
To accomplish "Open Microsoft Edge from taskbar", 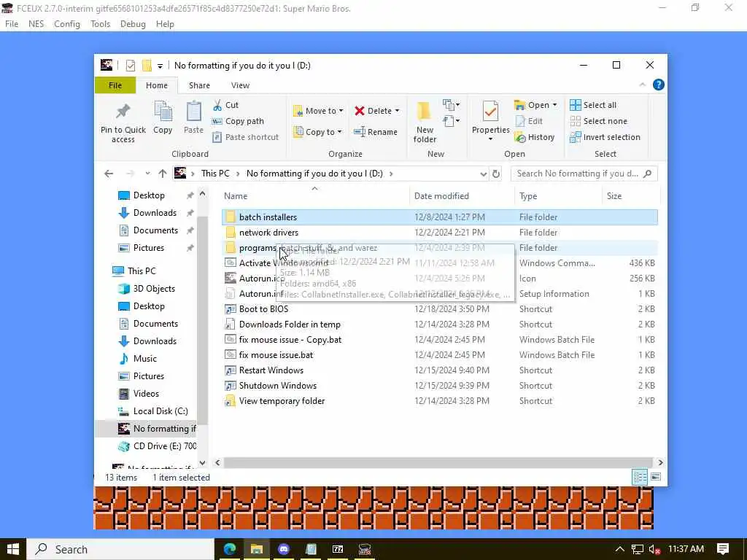I will (229, 549).
